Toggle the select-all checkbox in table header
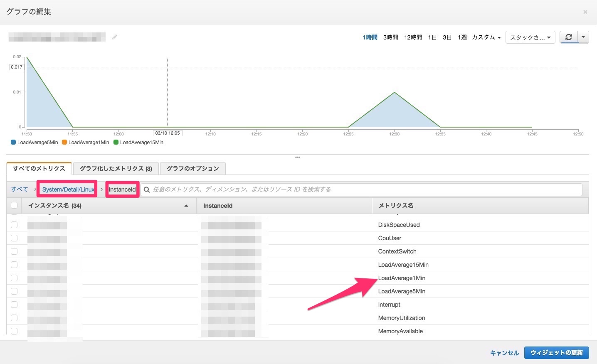The image size is (597, 364). coord(14,205)
